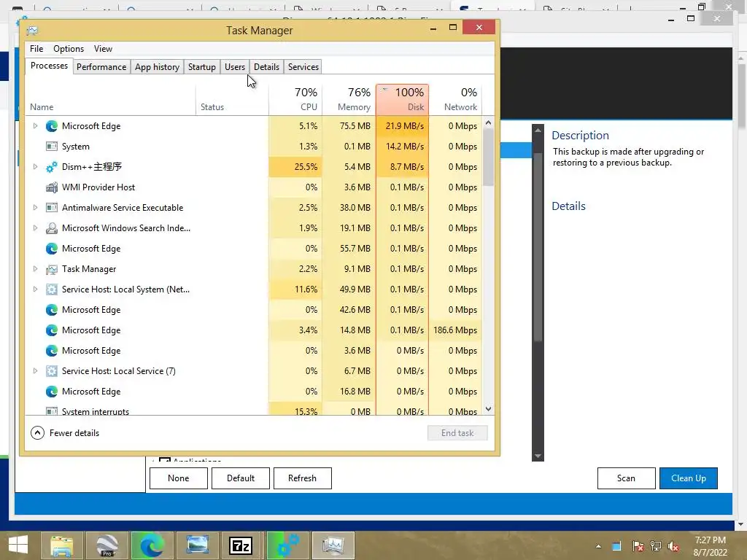
Task: Open the Google Earth Pro taskbar icon
Action: tap(107, 545)
